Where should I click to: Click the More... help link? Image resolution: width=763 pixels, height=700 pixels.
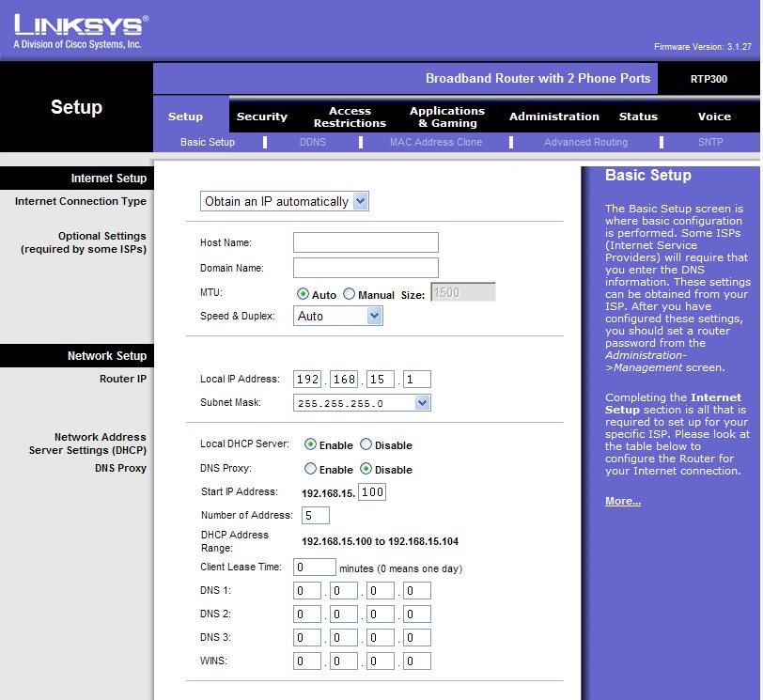click(x=622, y=501)
